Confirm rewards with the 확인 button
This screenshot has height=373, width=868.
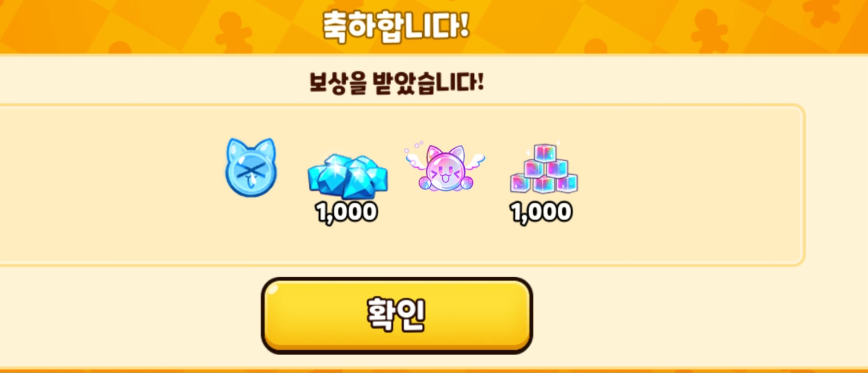tap(397, 316)
